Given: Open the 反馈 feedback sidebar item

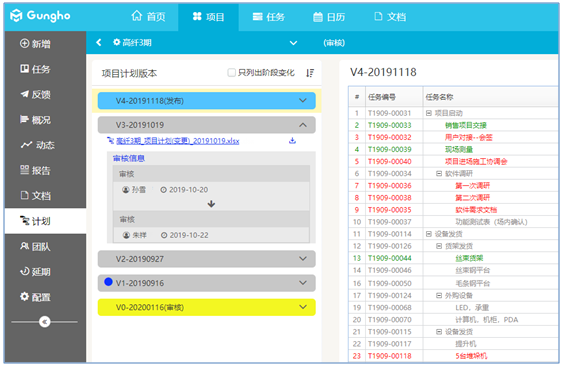Looking at the screenshot, I should [35, 94].
